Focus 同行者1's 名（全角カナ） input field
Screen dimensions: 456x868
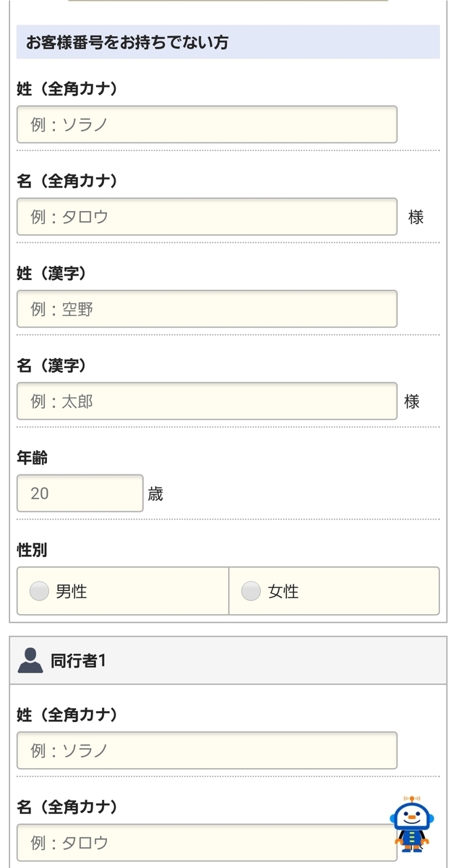[207, 842]
